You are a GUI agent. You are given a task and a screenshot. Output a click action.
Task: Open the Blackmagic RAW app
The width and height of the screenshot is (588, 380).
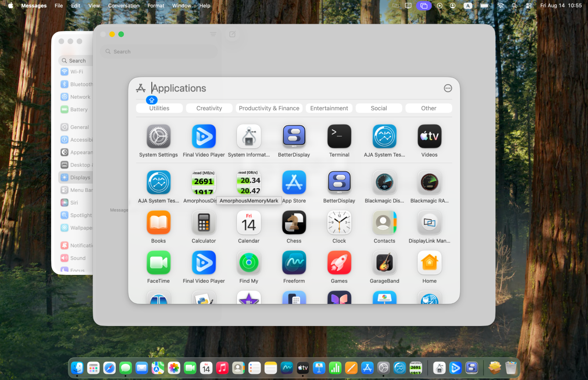tap(429, 182)
